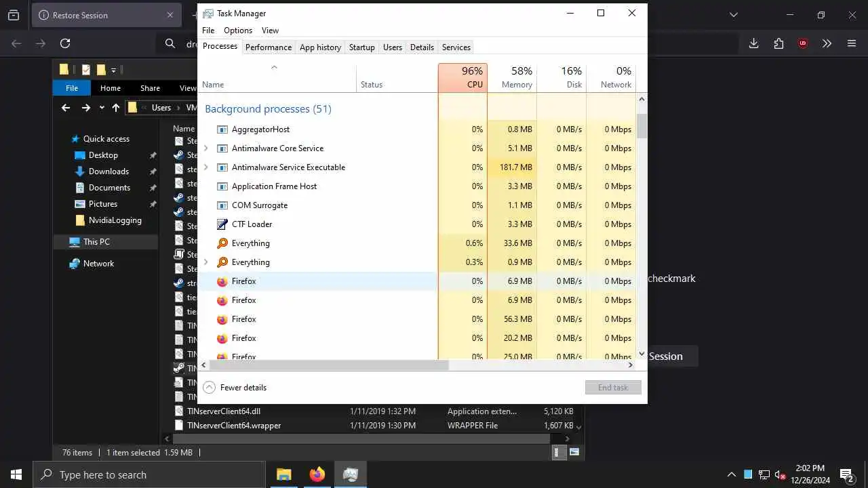Switch to the Services tab
This screenshot has height=488, width=868.
click(456, 47)
